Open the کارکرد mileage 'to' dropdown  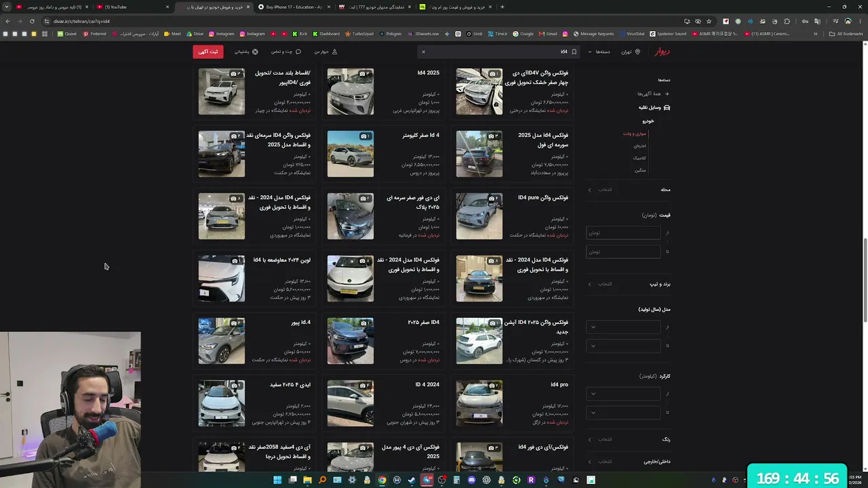coord(623,412)
